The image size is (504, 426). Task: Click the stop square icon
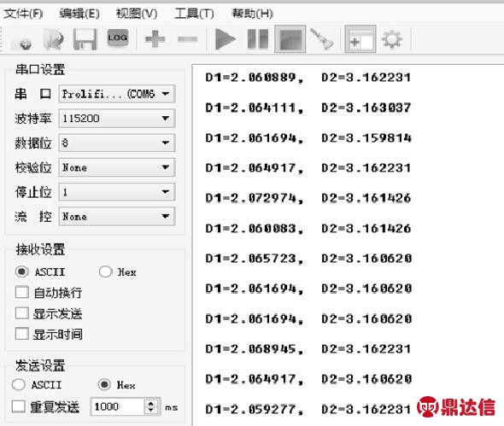290,39
